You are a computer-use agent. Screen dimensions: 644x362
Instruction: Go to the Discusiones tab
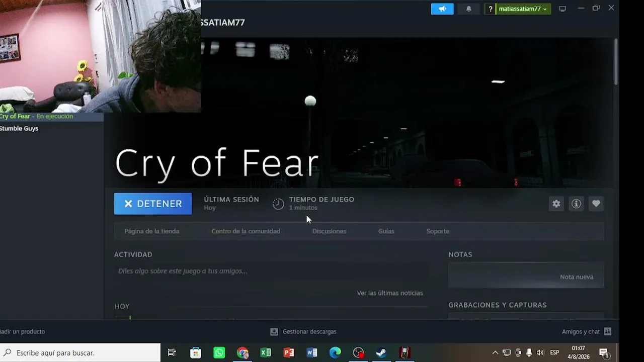(x=329, y=231)
